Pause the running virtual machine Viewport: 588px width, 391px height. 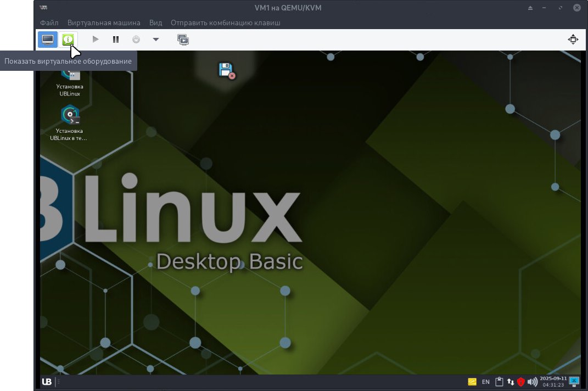pos(116,39)
